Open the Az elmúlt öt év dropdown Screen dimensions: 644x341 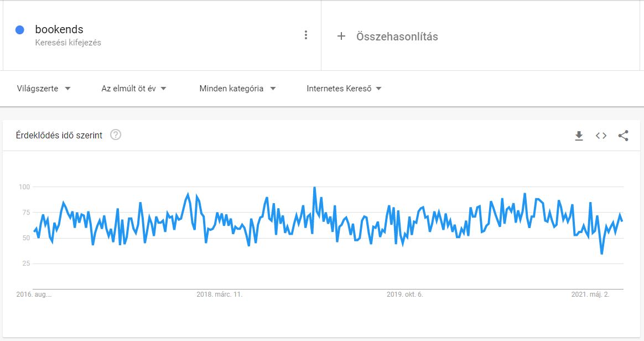click(x=134, y=89)
